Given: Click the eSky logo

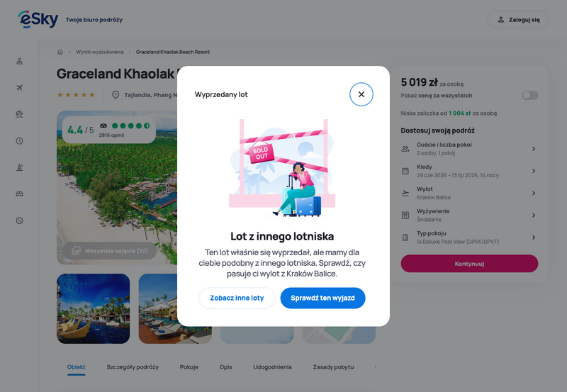Looking at the screenshot, I should tap(38, 19).
